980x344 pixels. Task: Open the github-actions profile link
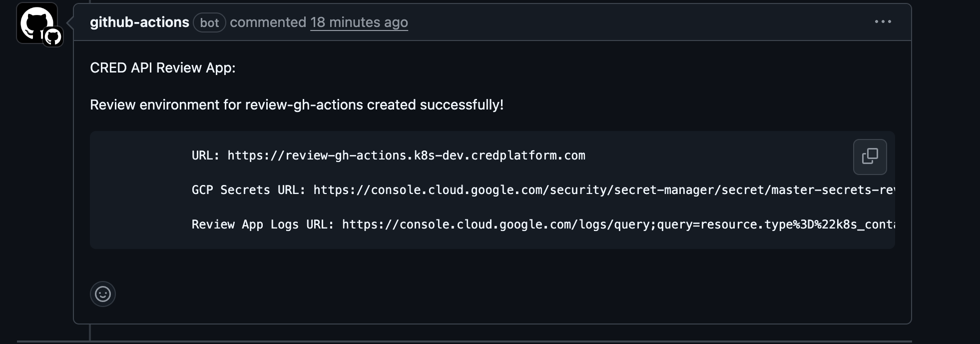tap(139, 22)
